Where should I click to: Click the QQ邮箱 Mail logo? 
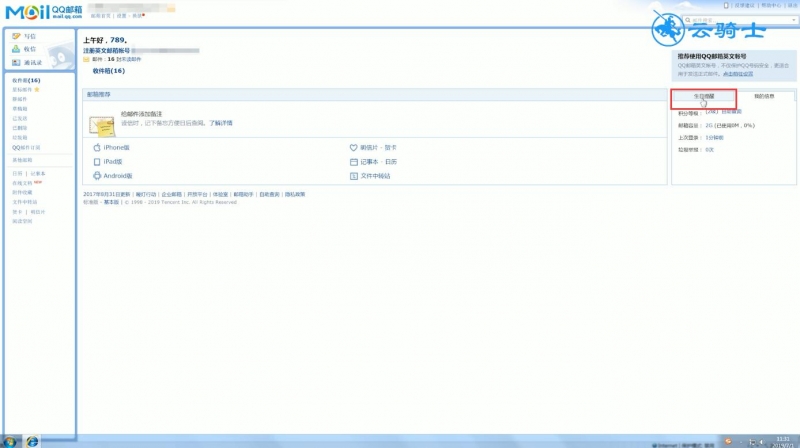pos(44,12)
